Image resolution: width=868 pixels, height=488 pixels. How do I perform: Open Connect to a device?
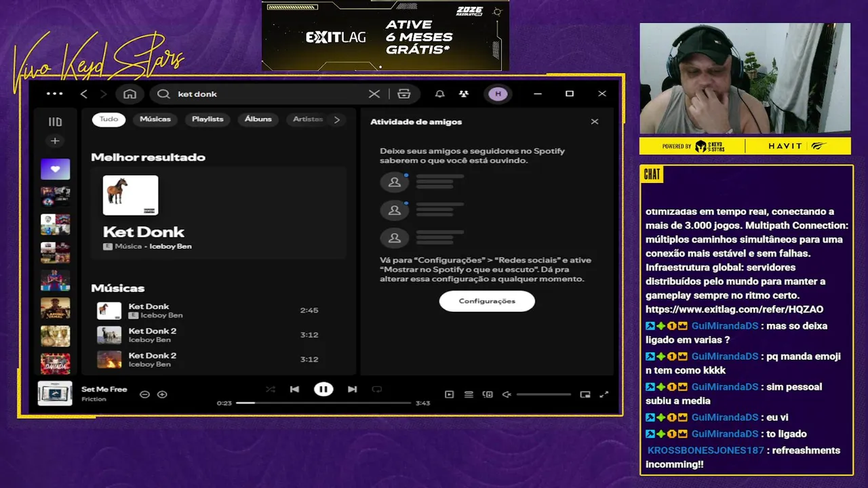click(x=488, y=394)
